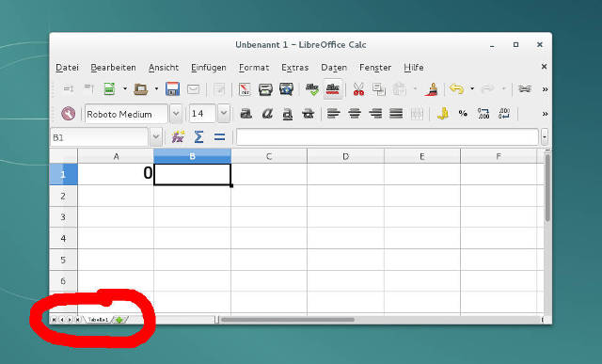This screenshot has width=602, height=364.
Task: Open print preview icon
Action: point(286,89)
